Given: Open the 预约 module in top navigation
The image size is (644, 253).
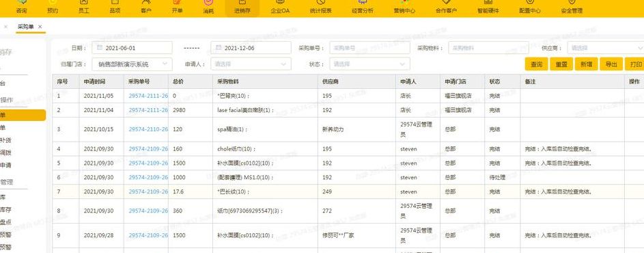Looking at the screenshot, I should pos(53,8).
